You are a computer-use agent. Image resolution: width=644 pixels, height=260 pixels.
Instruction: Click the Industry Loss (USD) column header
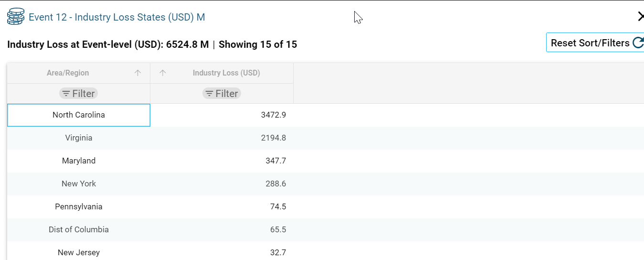click(226, 73)
